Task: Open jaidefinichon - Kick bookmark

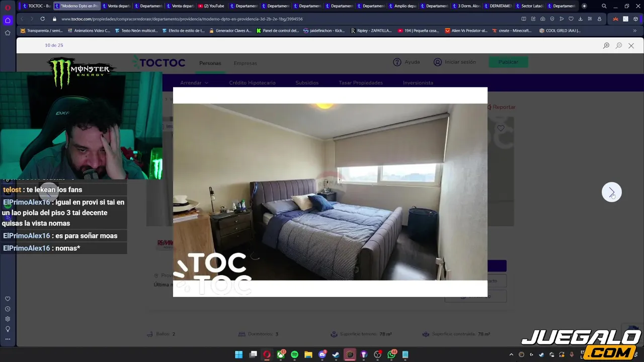Action: [324, 31]
